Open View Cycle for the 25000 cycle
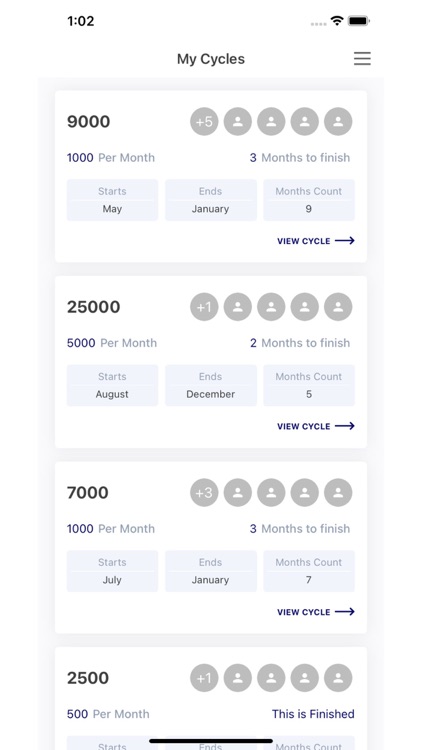Viewport: 422px width, 750px height. point(316,426)
